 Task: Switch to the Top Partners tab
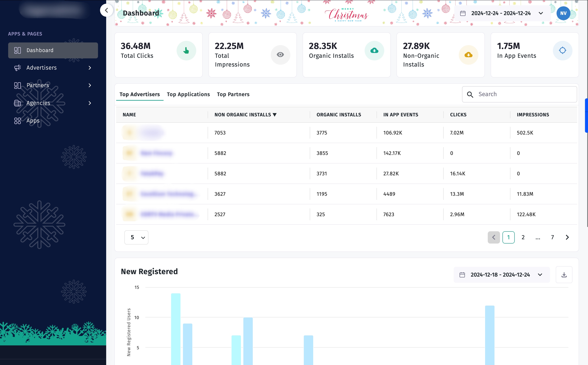click(233, 94)
